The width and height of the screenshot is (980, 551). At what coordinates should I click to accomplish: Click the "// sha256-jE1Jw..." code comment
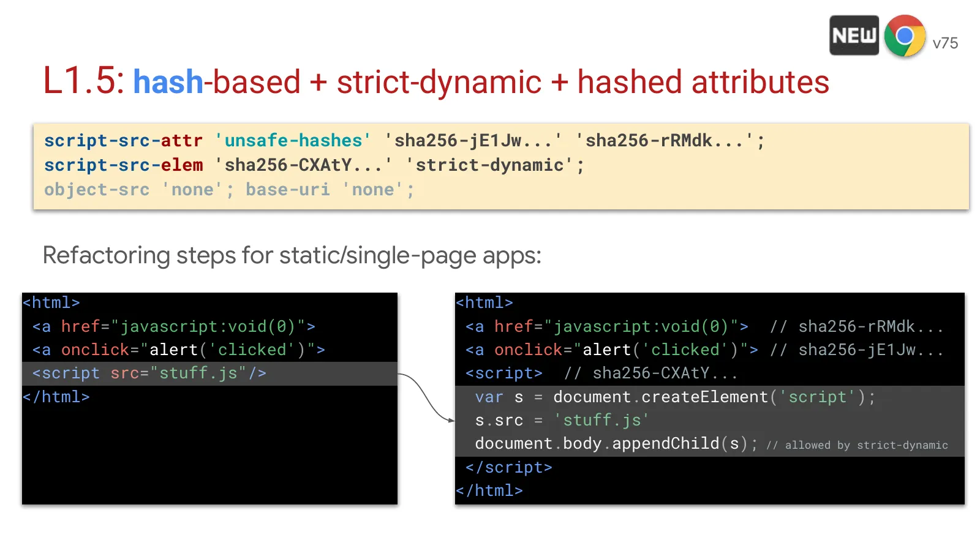[856, 350]
